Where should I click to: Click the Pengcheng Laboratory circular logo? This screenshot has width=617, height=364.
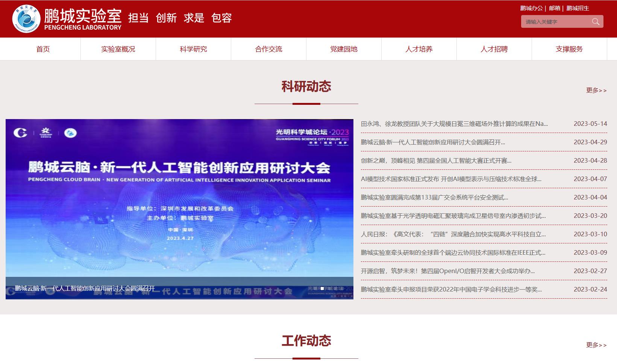26,18
